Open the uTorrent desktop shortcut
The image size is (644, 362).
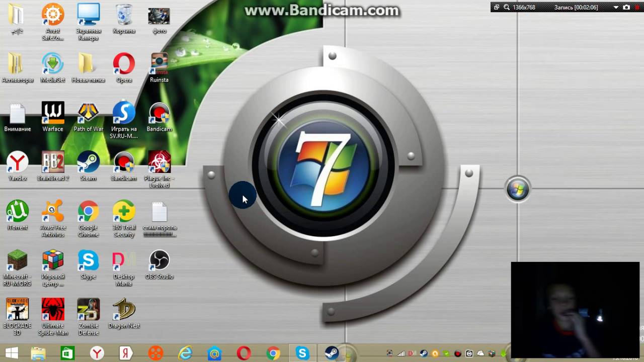18,216
